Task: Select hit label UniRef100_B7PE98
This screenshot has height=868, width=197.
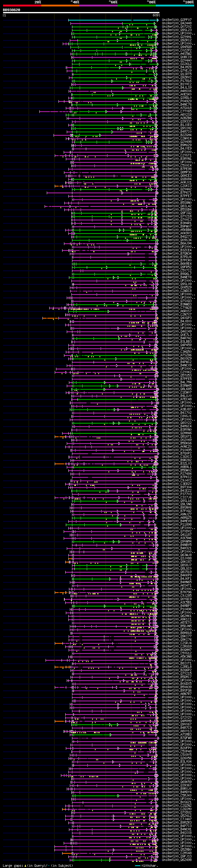Action: 176,169
